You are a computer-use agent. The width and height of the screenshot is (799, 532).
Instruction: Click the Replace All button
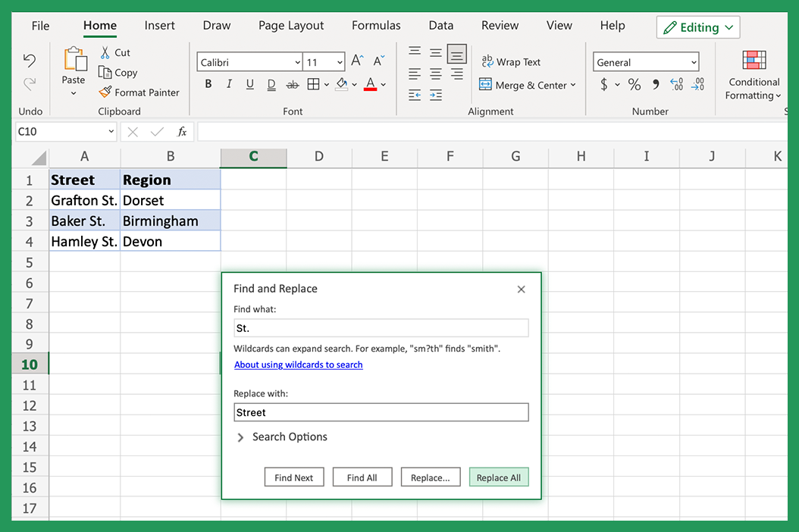click(499, 477)
